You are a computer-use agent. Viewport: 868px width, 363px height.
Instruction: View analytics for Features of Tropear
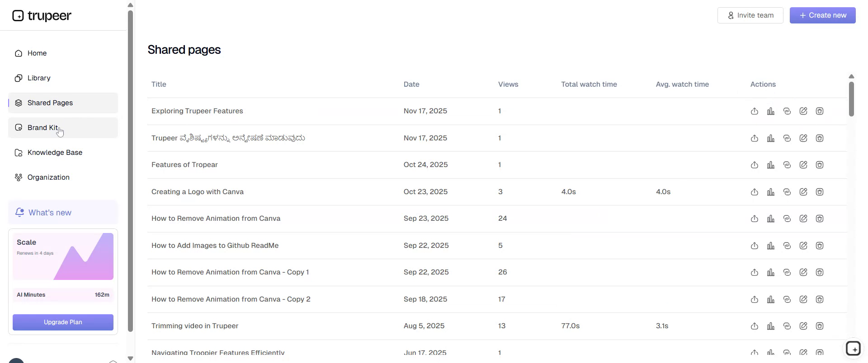(x=771, y=165)
